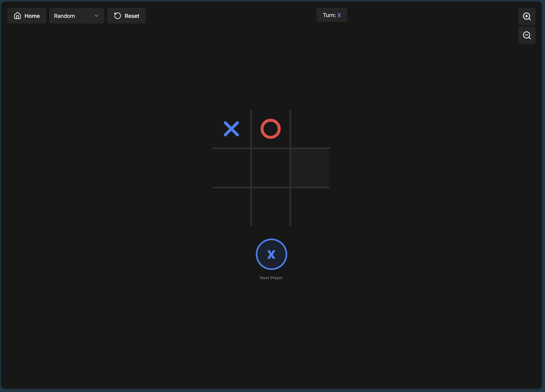Click the Next Player label
The width and height of the screenshot is (545, 392).
click(271, 278)
